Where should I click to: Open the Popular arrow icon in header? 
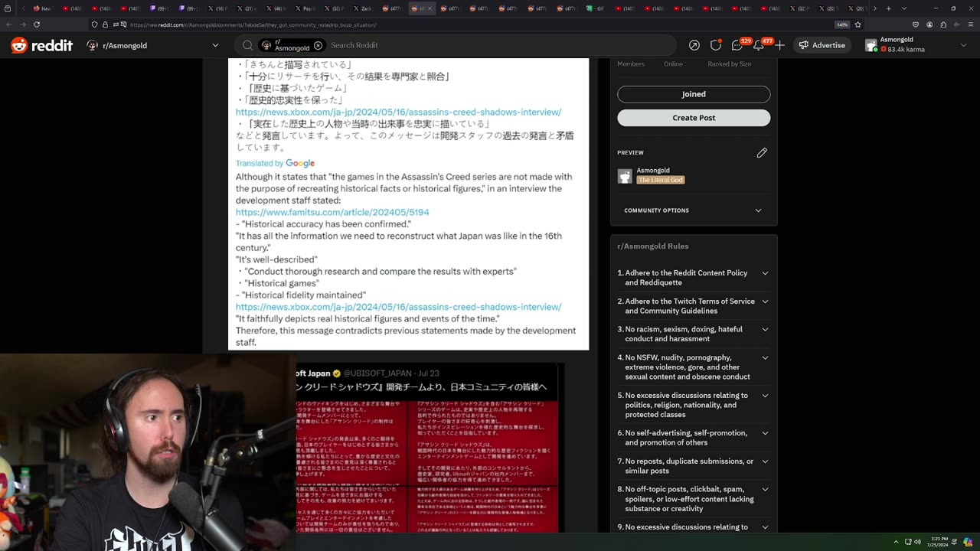click(694, 45)
